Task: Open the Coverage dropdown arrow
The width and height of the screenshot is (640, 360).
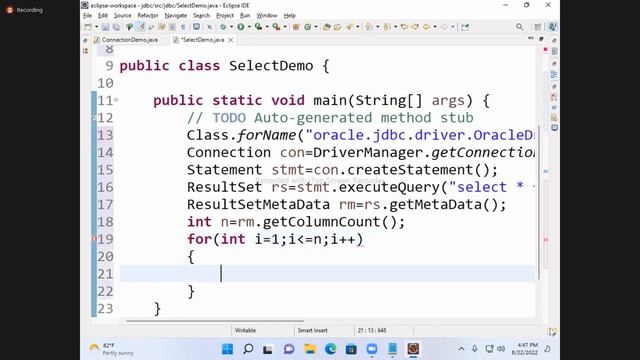Action: 267,27
